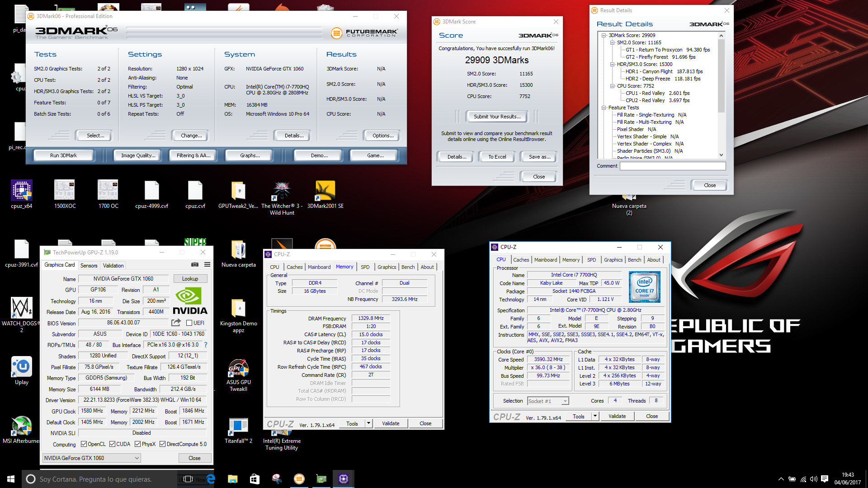Launch MSI Afterburner shortcut

click(x=22, y=429)
